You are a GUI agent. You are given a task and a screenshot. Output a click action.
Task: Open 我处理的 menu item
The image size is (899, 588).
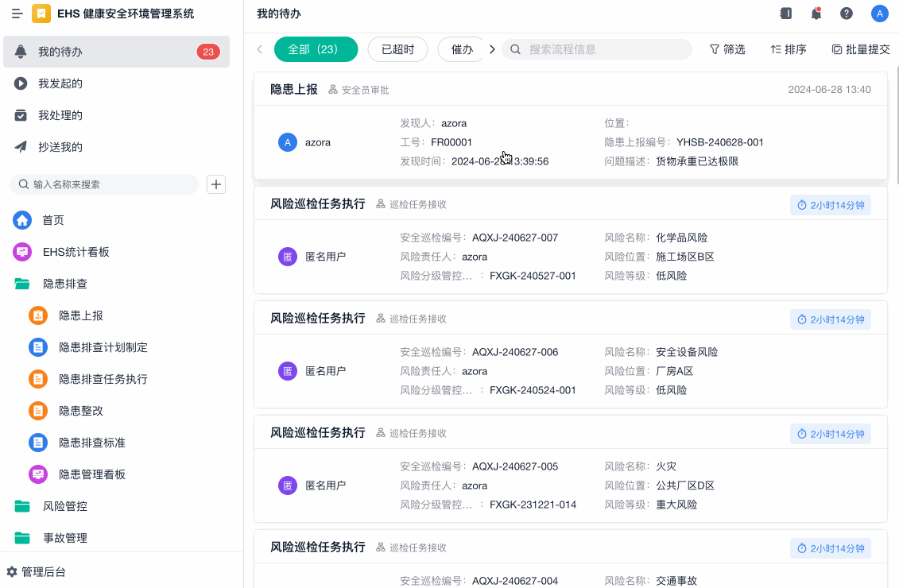pyautogui.click(x=116, y=115)
